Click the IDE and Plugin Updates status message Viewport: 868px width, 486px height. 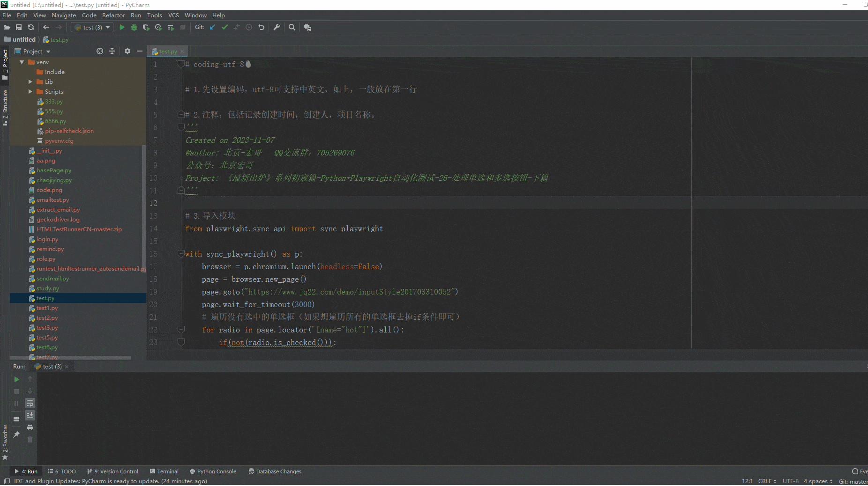point(110,481)
